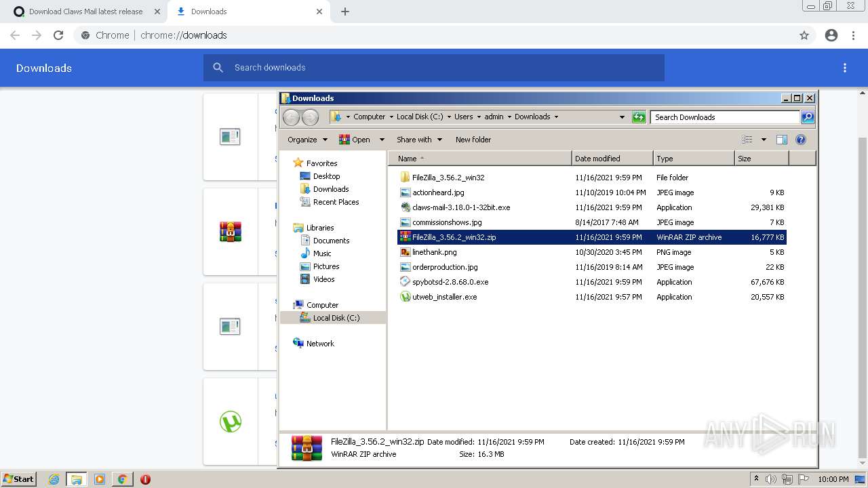The image size is (868, 488).
Task: Sort files by Size column
Action: click(762, 159)
